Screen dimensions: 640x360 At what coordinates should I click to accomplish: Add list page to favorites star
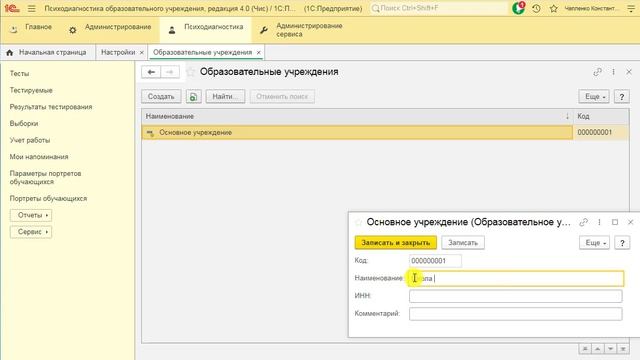tap(190, 72)
